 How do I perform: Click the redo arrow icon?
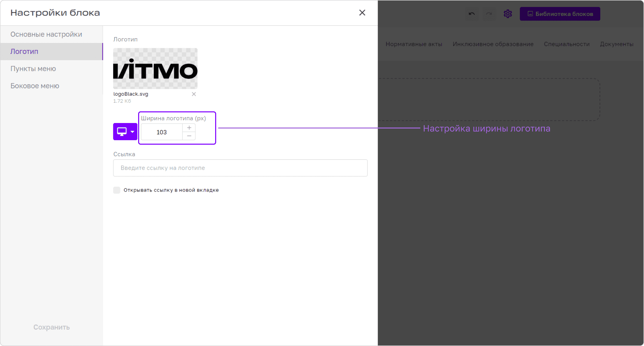click(x=489, y=14)
